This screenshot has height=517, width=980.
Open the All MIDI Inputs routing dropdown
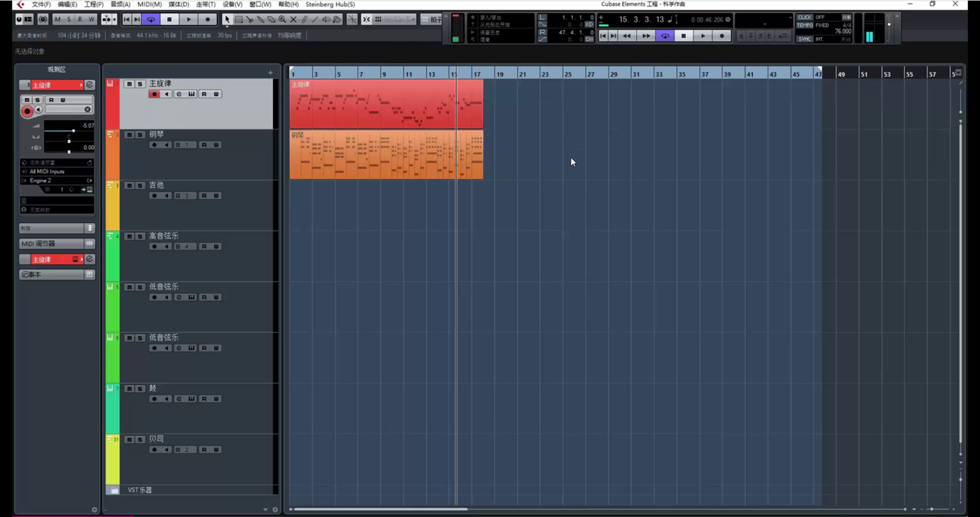(57, 171)
